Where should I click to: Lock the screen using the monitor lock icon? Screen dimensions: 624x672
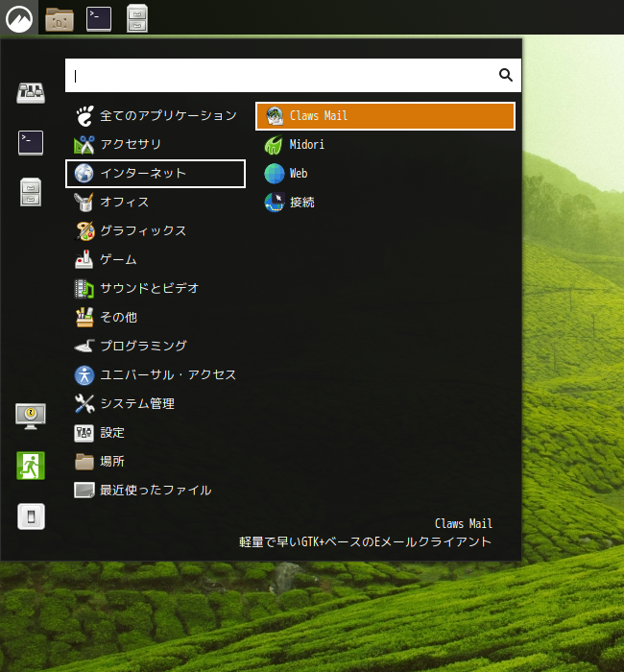point(31,416)
